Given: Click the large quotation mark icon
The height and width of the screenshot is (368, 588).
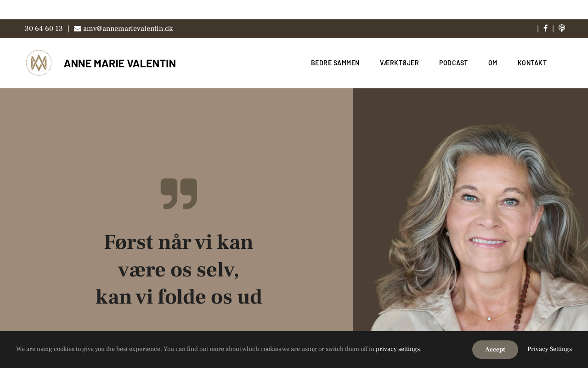Looking at the screenshot, I should pyautogui.click(x=179, y=194).
